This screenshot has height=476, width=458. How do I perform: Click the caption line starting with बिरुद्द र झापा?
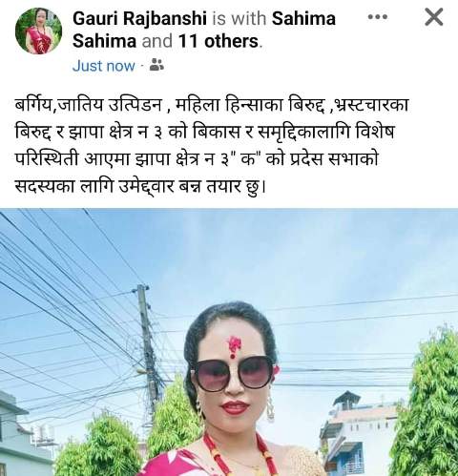(x=204, y=132)
